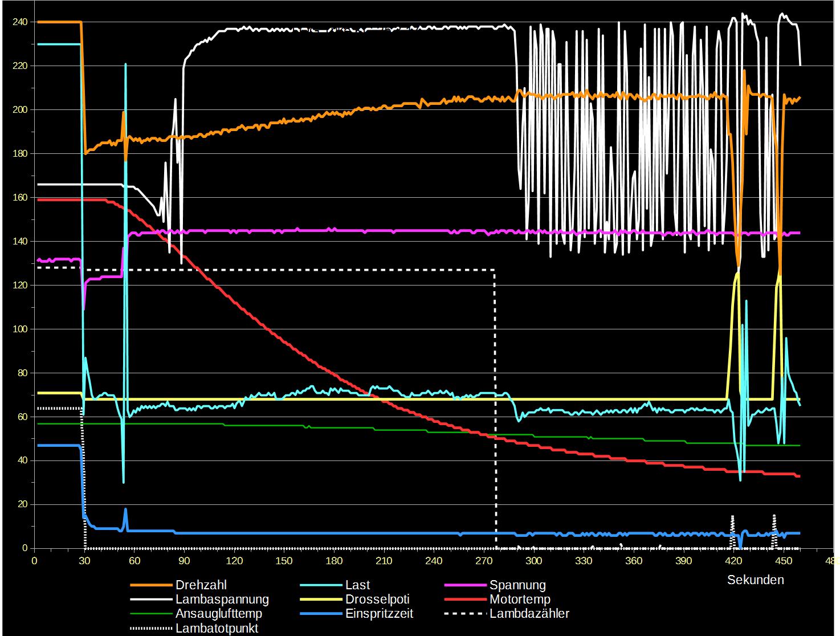Select the Motortemp legend label
The image size is (840, 636).
click(519, 600)
